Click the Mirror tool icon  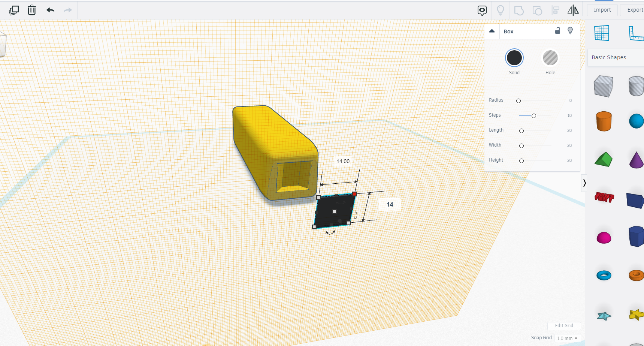coord(573,10)
